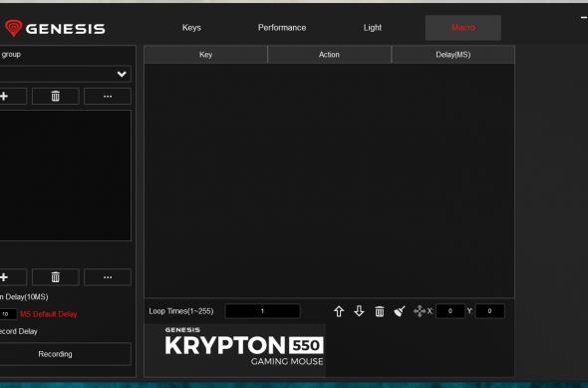Click the Action column header
This screenshot has height=388, width=588.
tap(329, 55)
